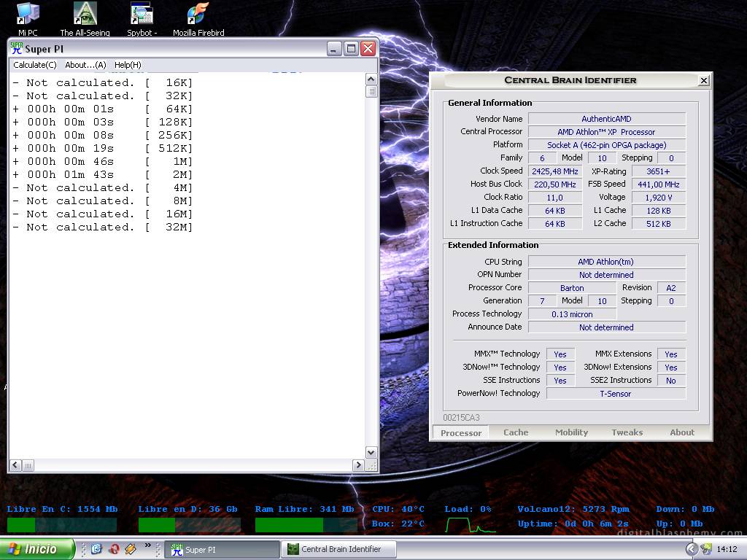Click the Super PI title bar icon

16,49
